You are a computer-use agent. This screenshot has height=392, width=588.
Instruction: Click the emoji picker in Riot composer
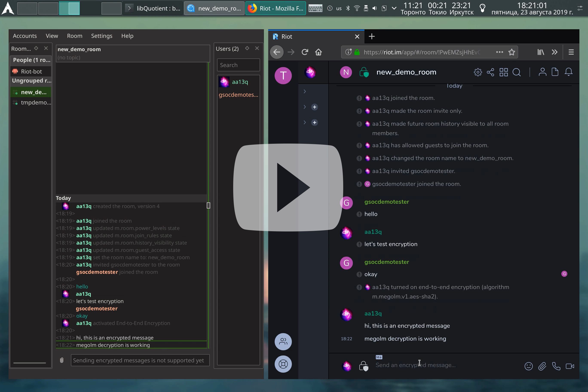tap(528, 366)
